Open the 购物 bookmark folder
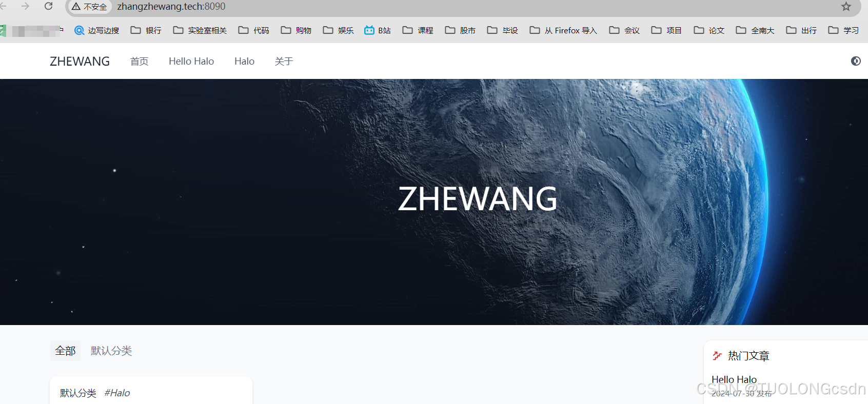 point(297,30)
